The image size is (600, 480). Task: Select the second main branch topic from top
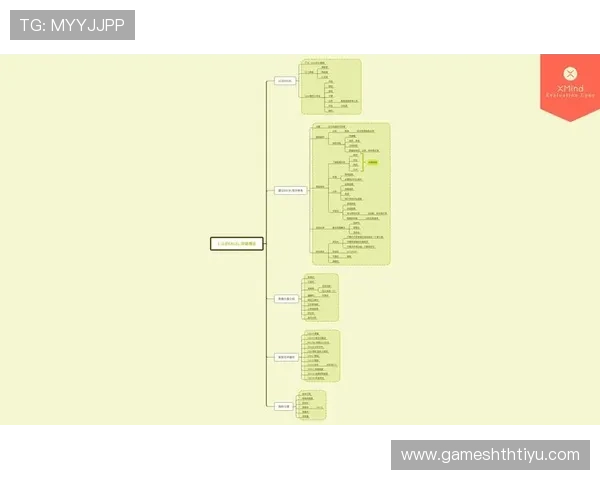coord(290,189)
